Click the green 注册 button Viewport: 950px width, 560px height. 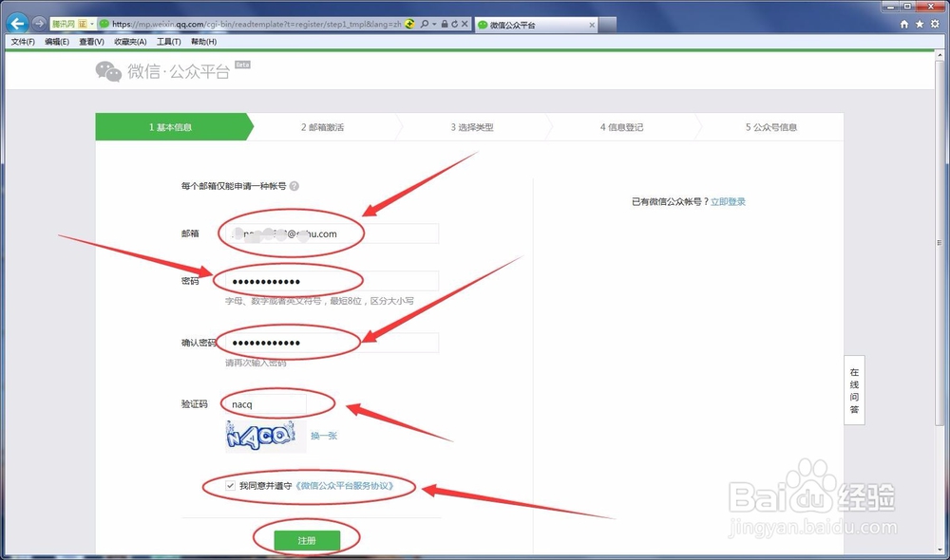307,540
